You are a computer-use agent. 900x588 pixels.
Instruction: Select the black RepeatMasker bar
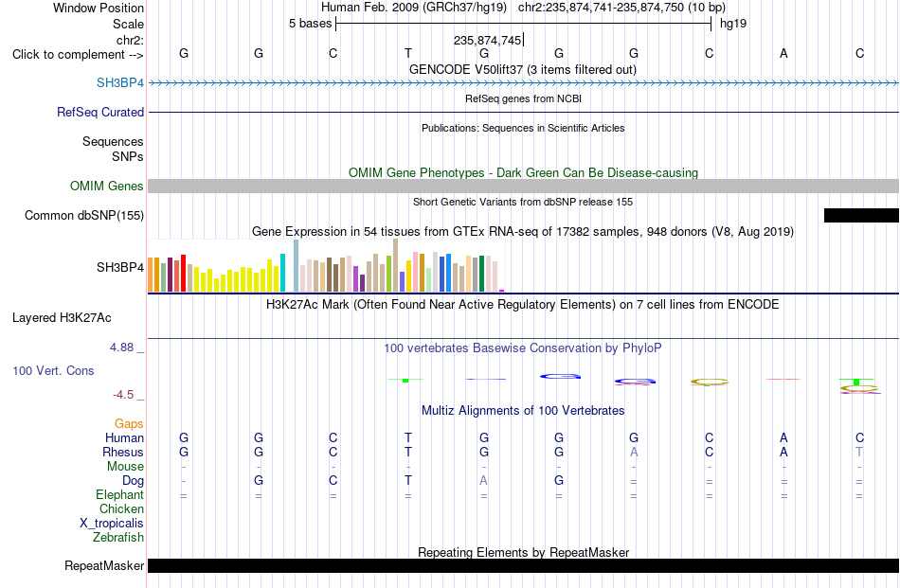[x=524, y=565]
